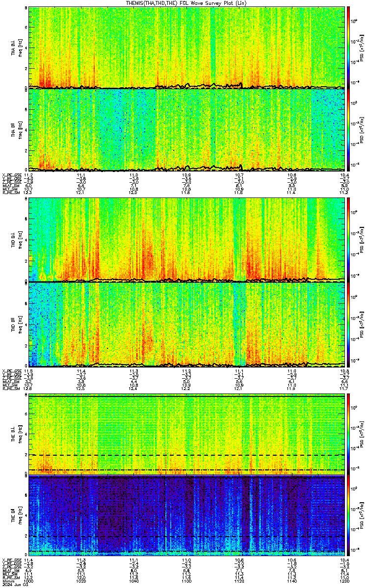Click the X_RE_GSE row label below THE panels

point(11,559)
